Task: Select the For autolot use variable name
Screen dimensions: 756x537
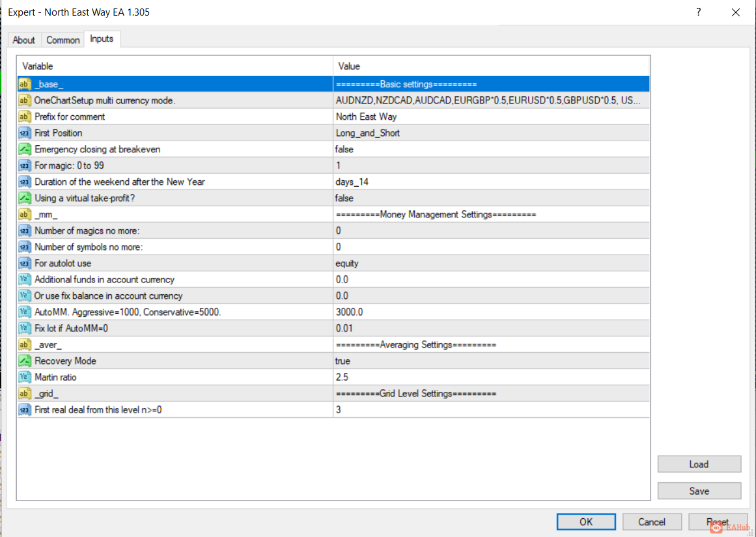Action: pyautogui.click(x=63, y=263)
